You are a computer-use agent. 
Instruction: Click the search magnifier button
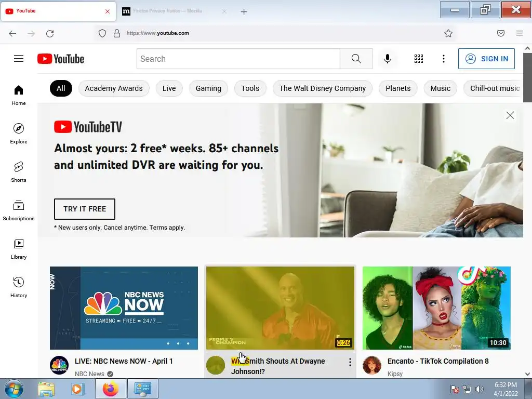[356, 59]
